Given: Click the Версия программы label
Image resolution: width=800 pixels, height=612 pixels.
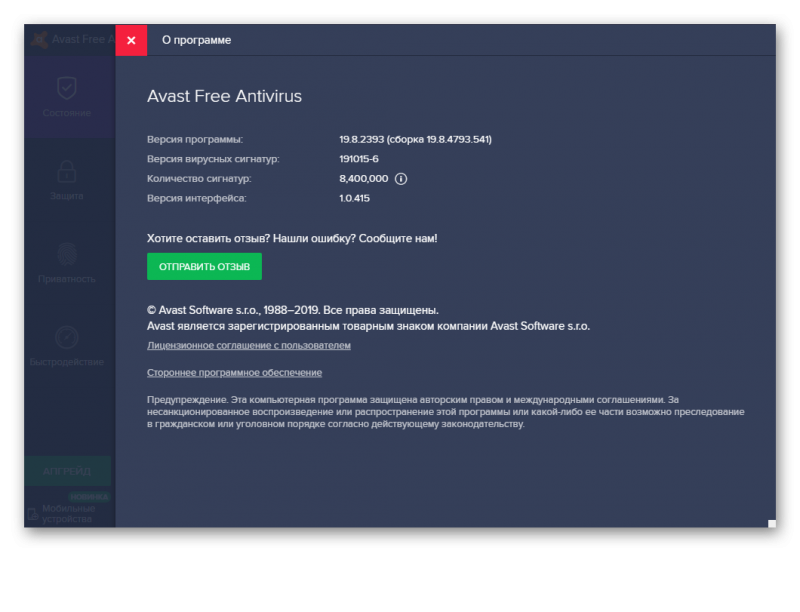Looking at the screenshot, I should click(195, 139).
